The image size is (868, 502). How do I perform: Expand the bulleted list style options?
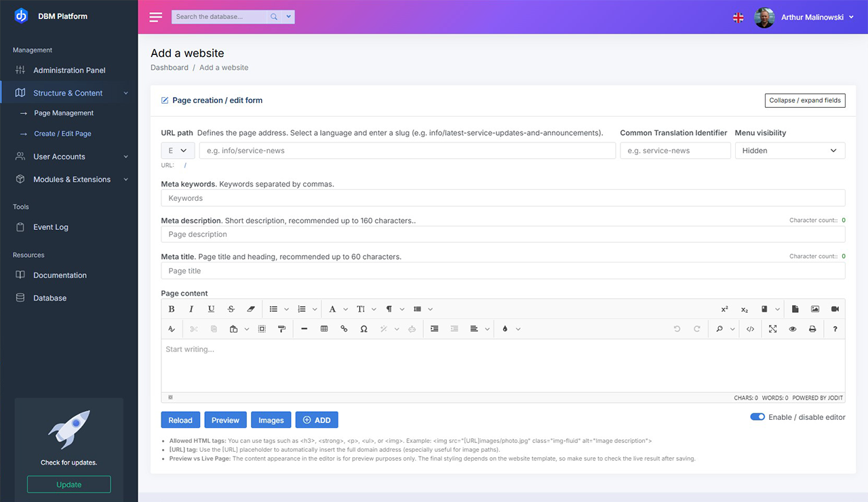[286, 309]
